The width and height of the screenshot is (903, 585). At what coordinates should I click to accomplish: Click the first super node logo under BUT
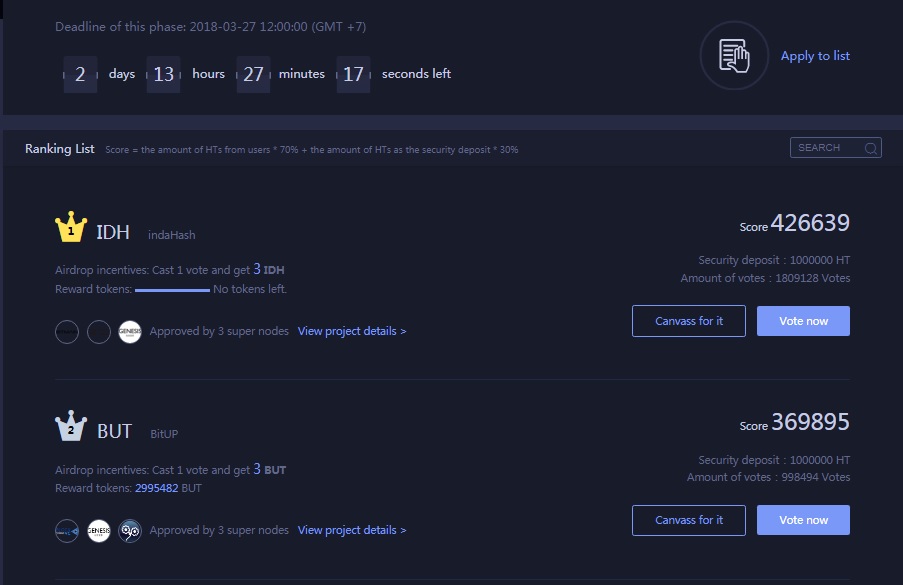[x=67, y=531]
